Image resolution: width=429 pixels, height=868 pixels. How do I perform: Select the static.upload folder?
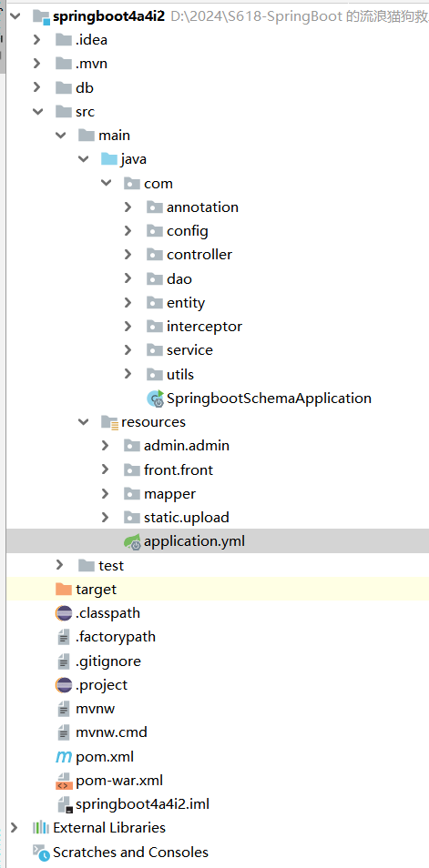click(186, 518)
